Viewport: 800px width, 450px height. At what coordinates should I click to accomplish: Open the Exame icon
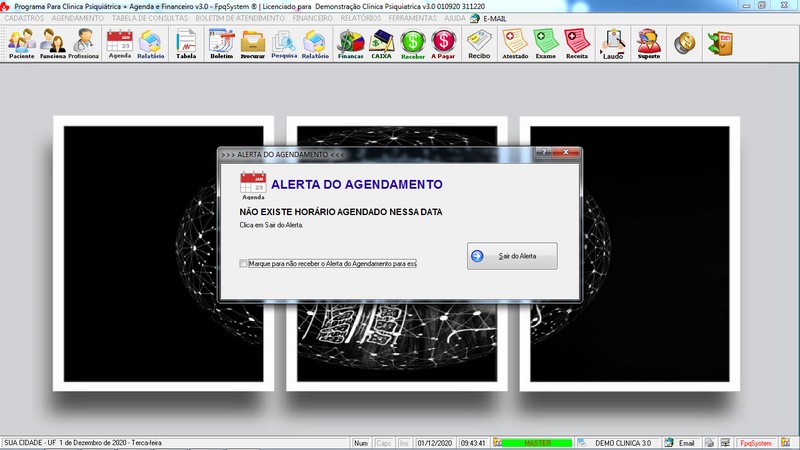click(x=545, y=44)
